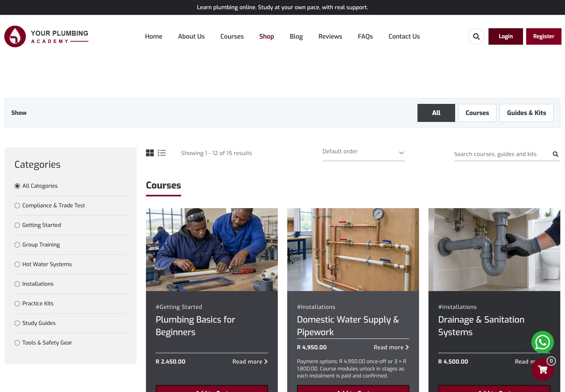Image resolution: width=565 pixels, height=392 pixels.
Task: Open the header search magnifier icon
Action: [476, 36]
